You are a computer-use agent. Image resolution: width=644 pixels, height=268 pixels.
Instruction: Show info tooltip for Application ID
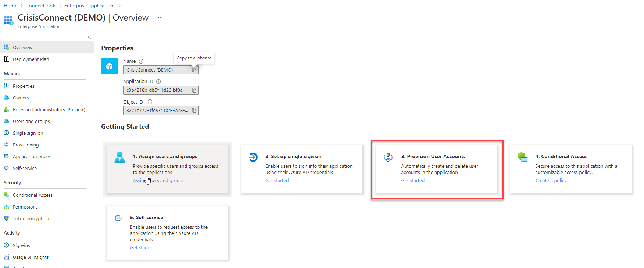click(158, 82)
